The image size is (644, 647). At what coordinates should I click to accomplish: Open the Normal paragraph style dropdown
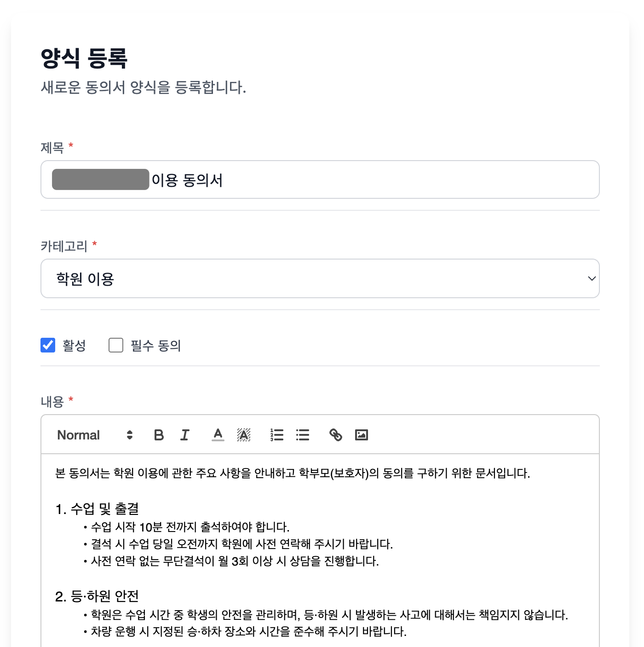tap(78, 434)
